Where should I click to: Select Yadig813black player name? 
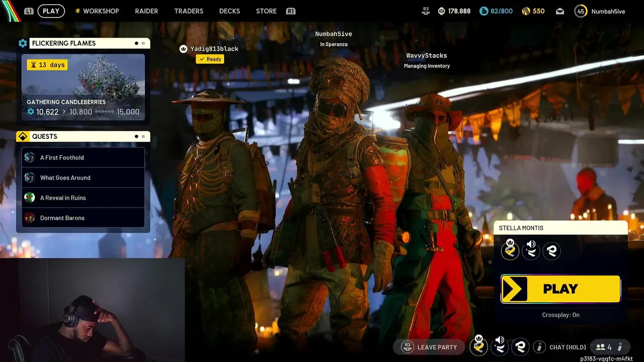click(214, 49)
